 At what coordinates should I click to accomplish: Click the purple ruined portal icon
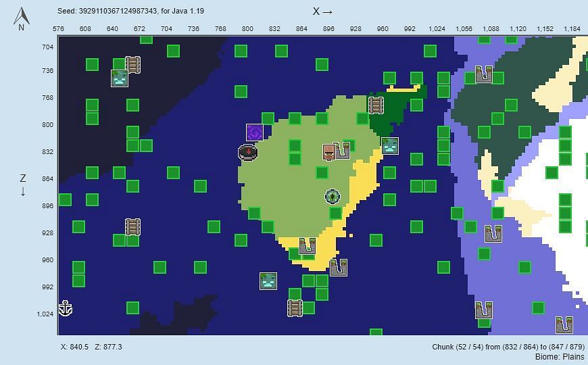coord(255,132)
